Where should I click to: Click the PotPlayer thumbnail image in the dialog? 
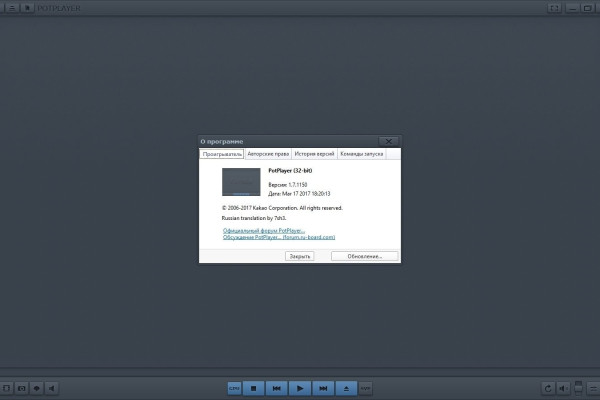coord(241,182)
